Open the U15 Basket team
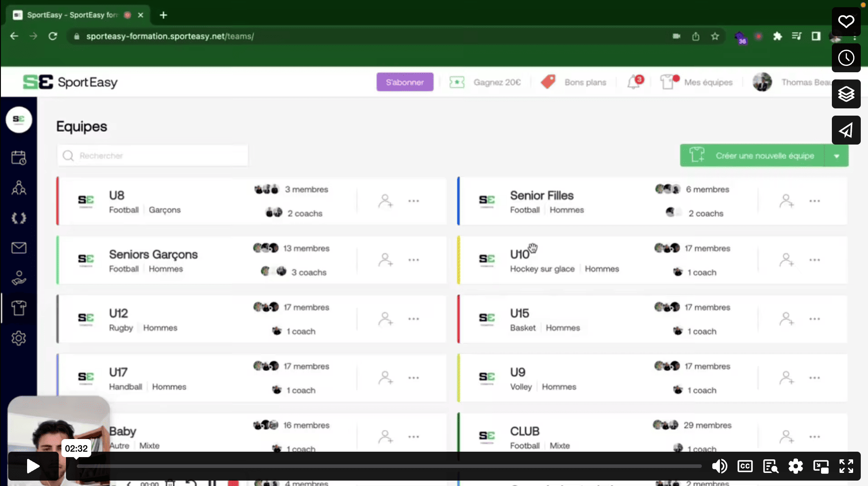This screenshot has height=486, width=868. click(519, 313)
